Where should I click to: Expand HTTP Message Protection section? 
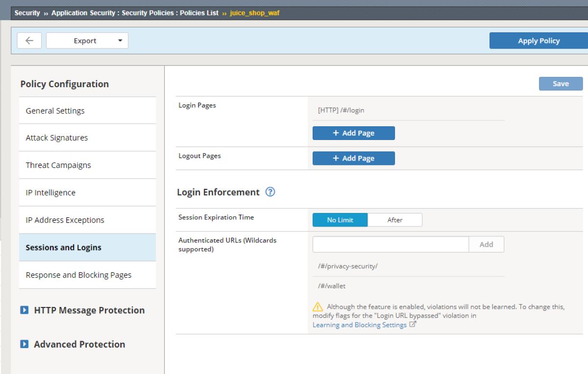point(82,310)
